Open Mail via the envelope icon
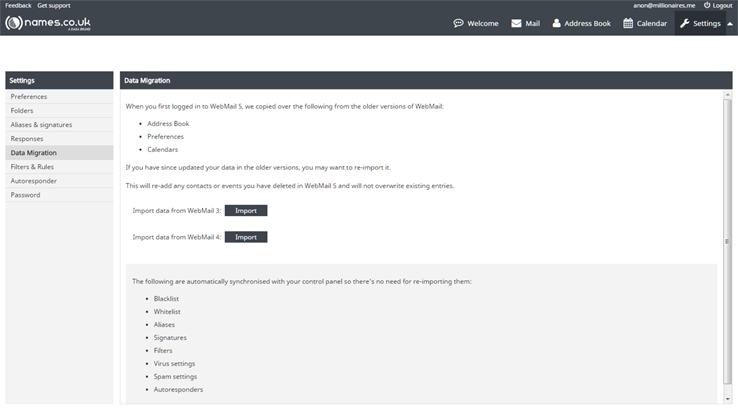The image size is (738, 415). [516, 23]
